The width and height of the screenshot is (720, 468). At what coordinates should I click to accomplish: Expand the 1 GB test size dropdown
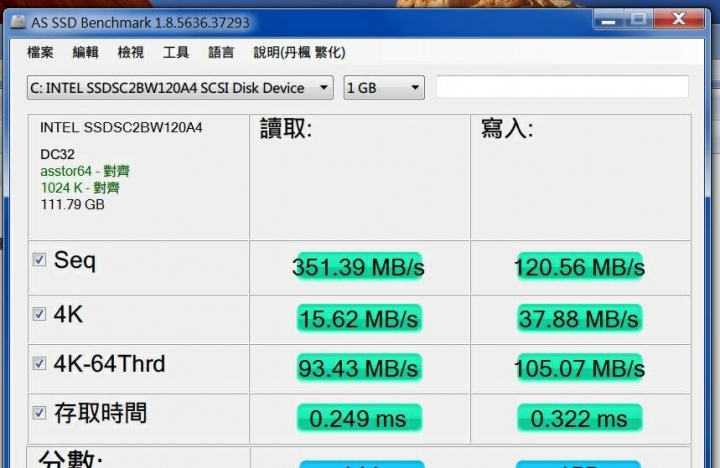tap(384, 88)
